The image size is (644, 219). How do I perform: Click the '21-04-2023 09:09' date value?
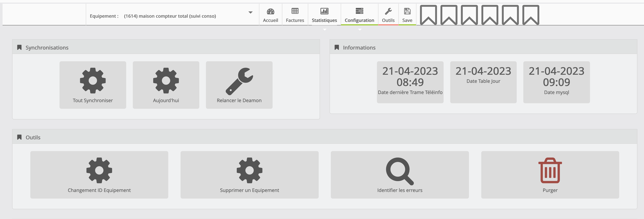point(557,76)
